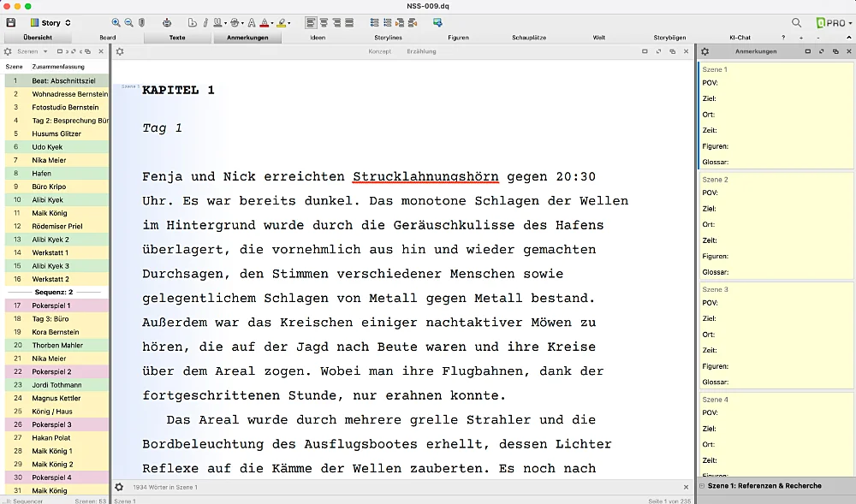Click the bulleted list icon
Viewport: 856px width, 504px height.
375,22
